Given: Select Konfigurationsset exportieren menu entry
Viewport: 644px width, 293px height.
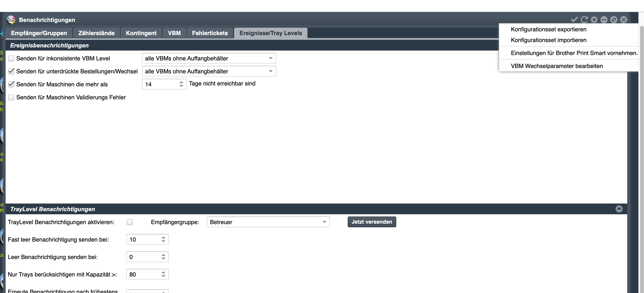Looking at the screenshot, I should (x=549, y=29).
